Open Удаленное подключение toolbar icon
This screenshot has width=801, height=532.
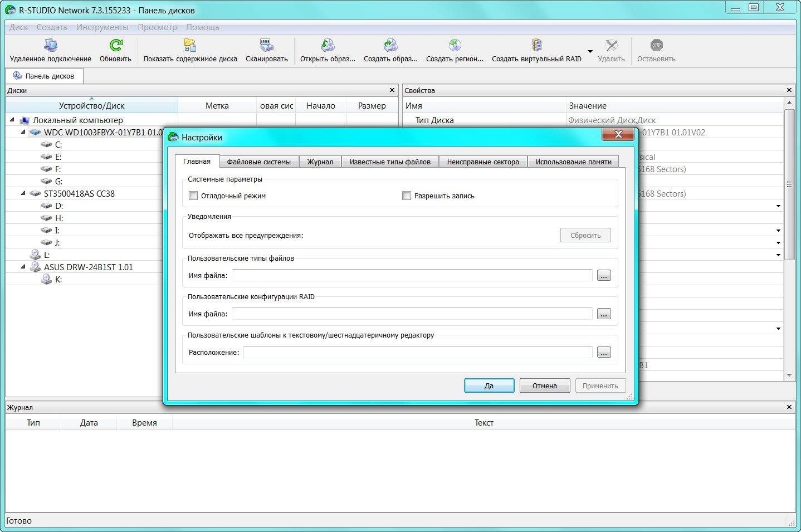click(x=50, y=45)
